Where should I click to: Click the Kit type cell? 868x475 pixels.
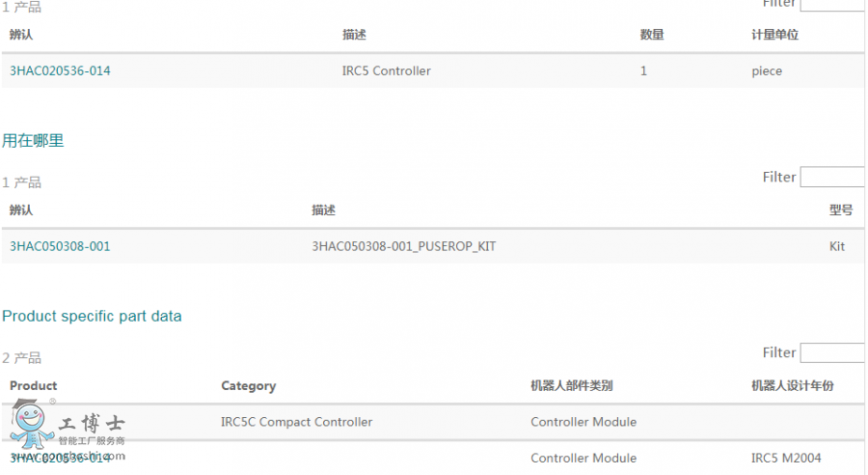click(837, 246)
